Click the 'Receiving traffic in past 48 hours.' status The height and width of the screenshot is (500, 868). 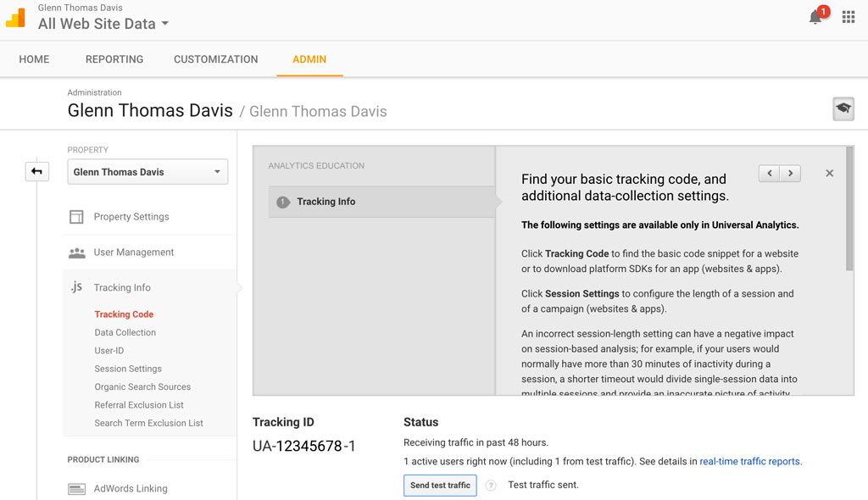476,442
